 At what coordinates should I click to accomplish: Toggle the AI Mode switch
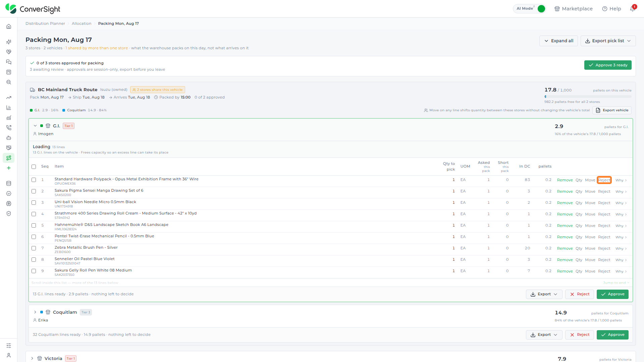[541, 9]
